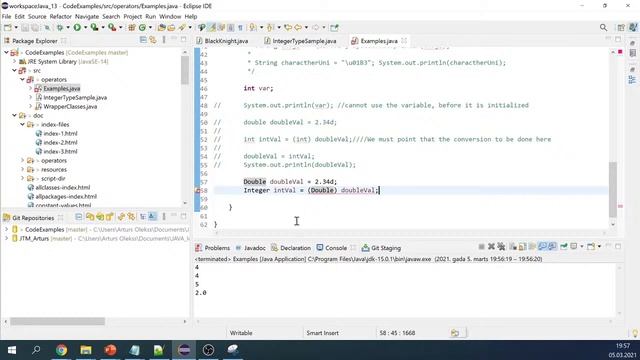Toggle Link with Editor in Package Explorer

153,40
